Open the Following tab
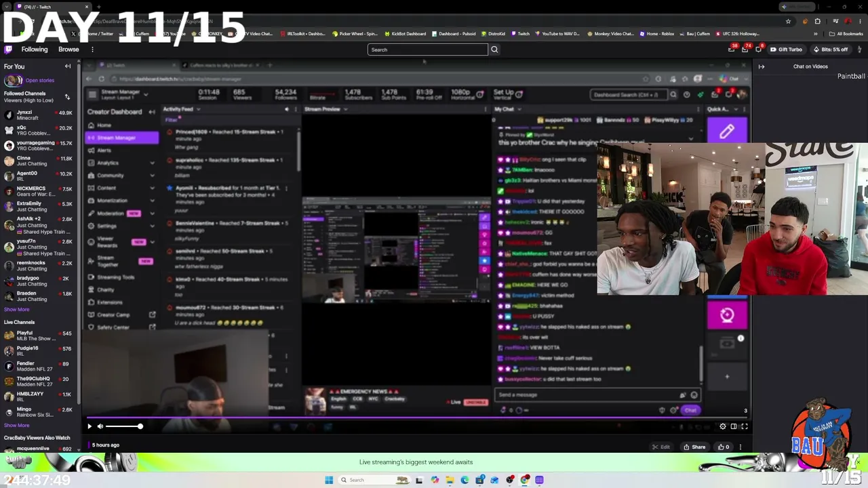 coord(35,49)
